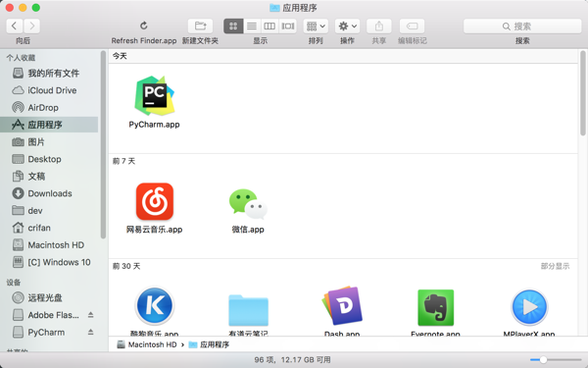Click the 前 30 天 group header
Image resolution: width=588 pixels, height=368 pixels.
126,266
